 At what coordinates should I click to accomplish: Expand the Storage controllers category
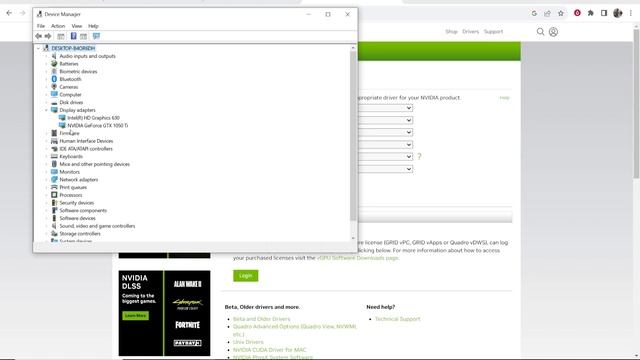pyautogui.click(x=47, y=234)
